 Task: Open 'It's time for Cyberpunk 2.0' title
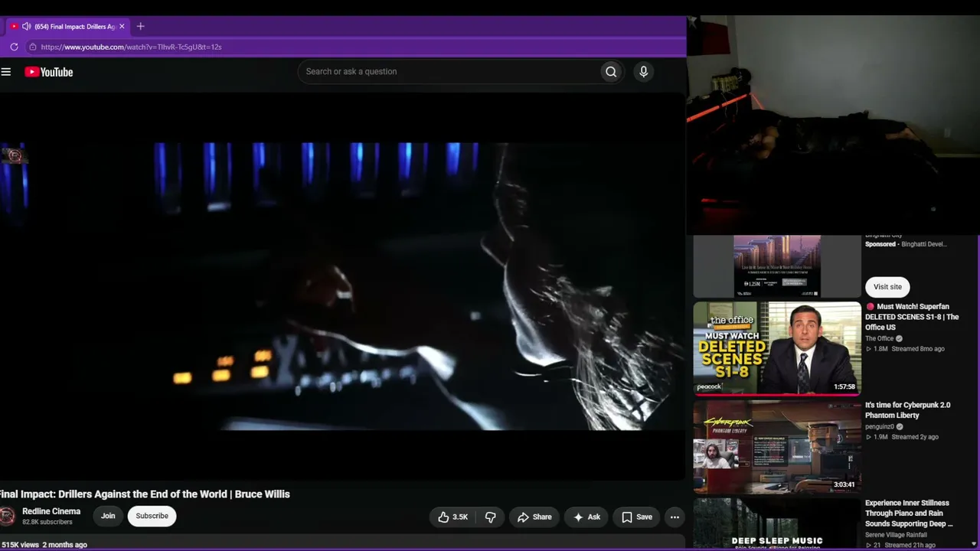(908, 410)
